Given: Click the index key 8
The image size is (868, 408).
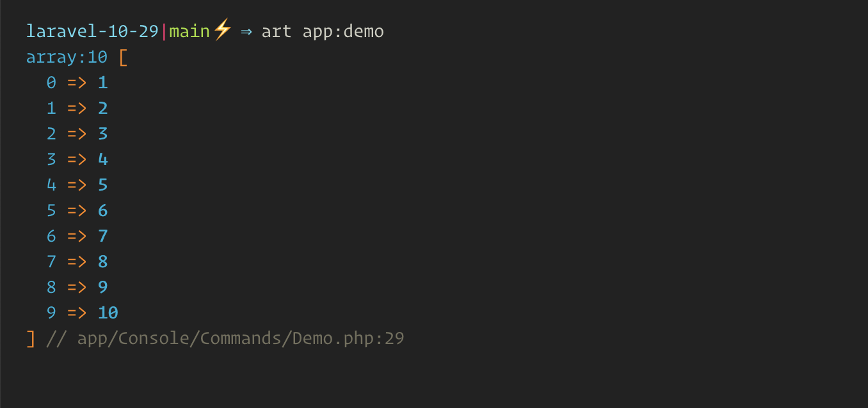Looking at the screenshot, I should click(51, 287).
